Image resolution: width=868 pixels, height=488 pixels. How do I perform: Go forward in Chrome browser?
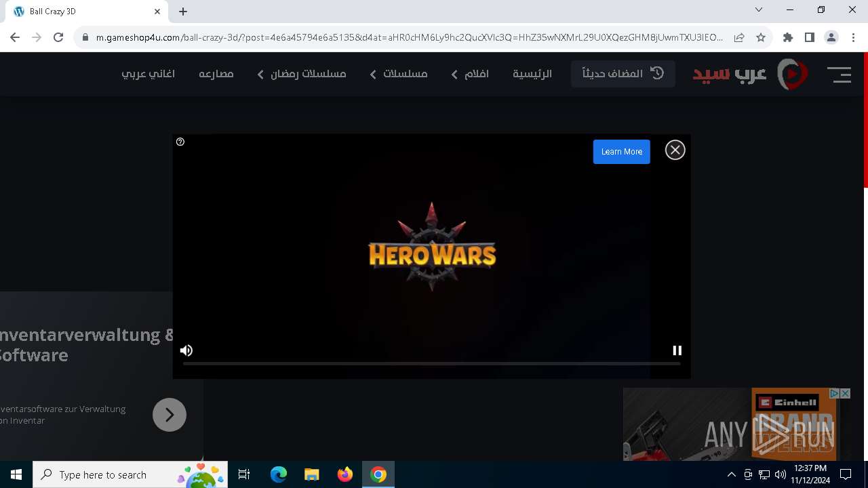pos(37,38)
